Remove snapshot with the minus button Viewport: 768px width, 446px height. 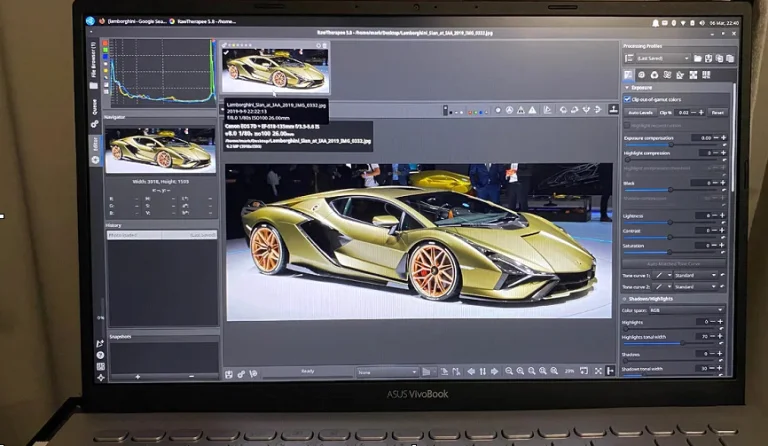(192, 376)
